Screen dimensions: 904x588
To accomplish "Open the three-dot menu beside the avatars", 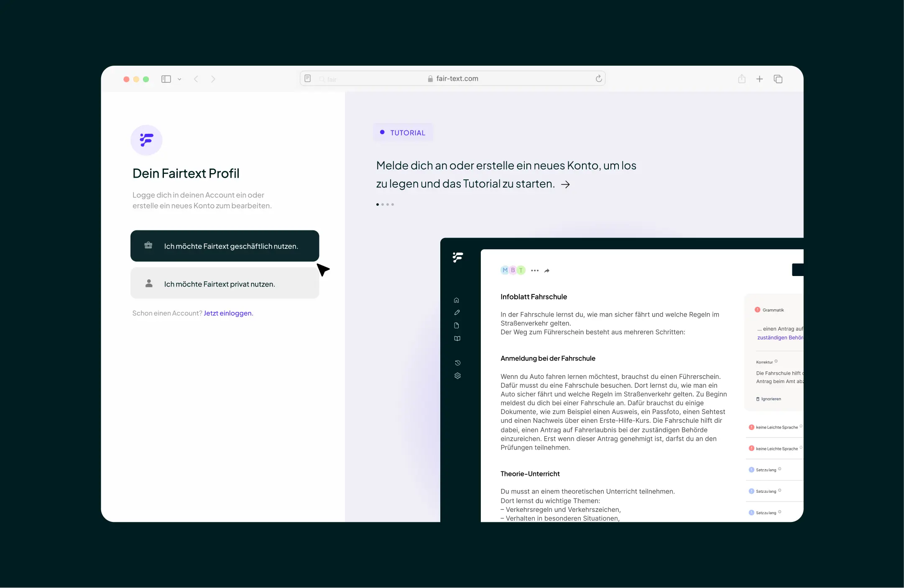I will (534, 271).
